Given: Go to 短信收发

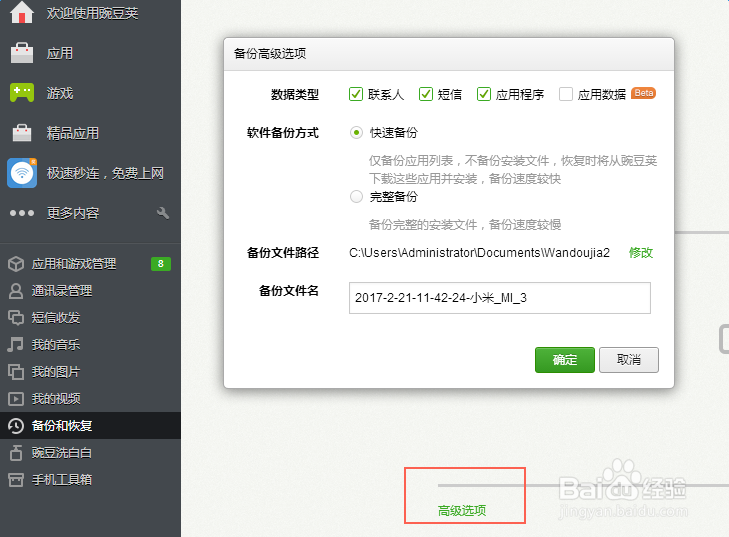Looking at the screenshot, I should point(56,318).
